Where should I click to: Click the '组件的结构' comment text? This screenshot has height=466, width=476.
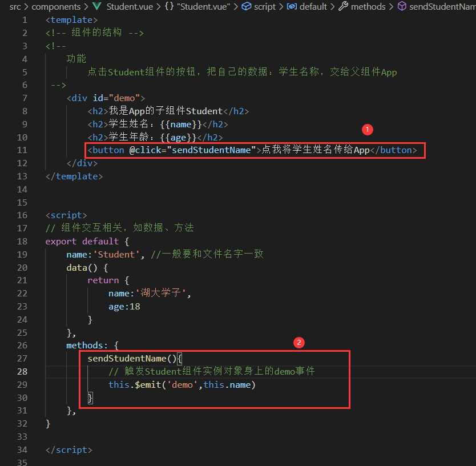click(96, 33)
